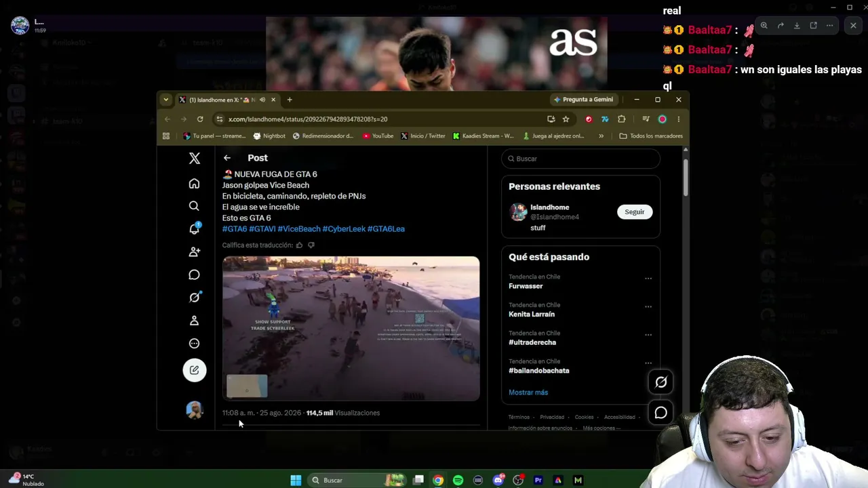Open the follow people icon in X sidebar

[194, 251]
